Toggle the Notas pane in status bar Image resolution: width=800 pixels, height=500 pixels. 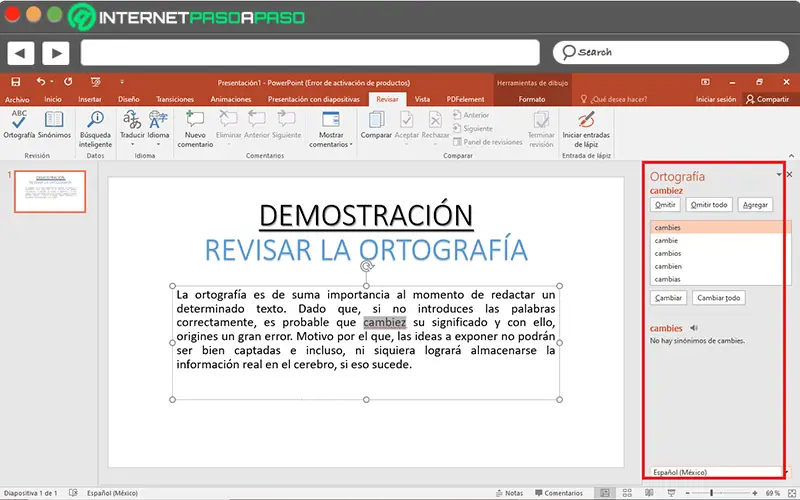[x=508, y=493]
